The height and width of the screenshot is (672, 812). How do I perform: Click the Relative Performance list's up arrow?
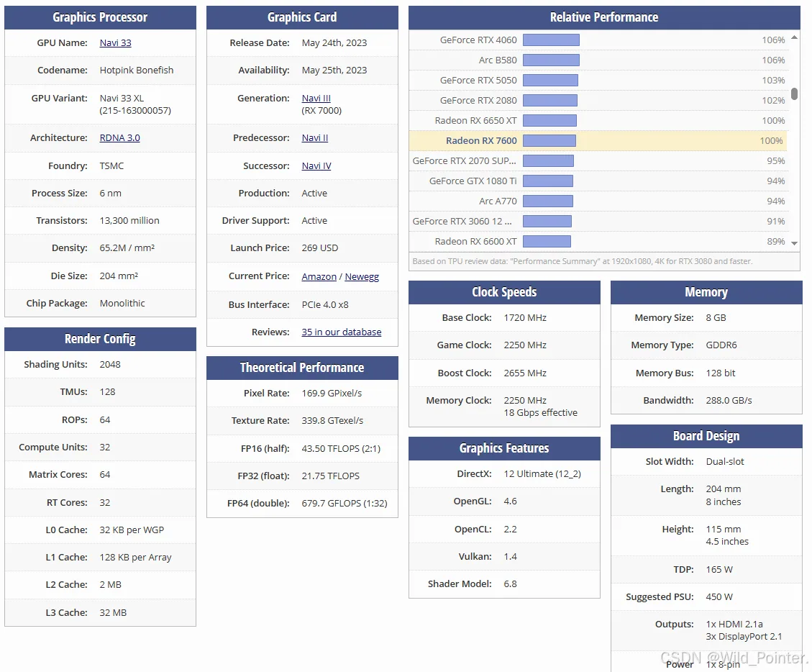[795, 37]
